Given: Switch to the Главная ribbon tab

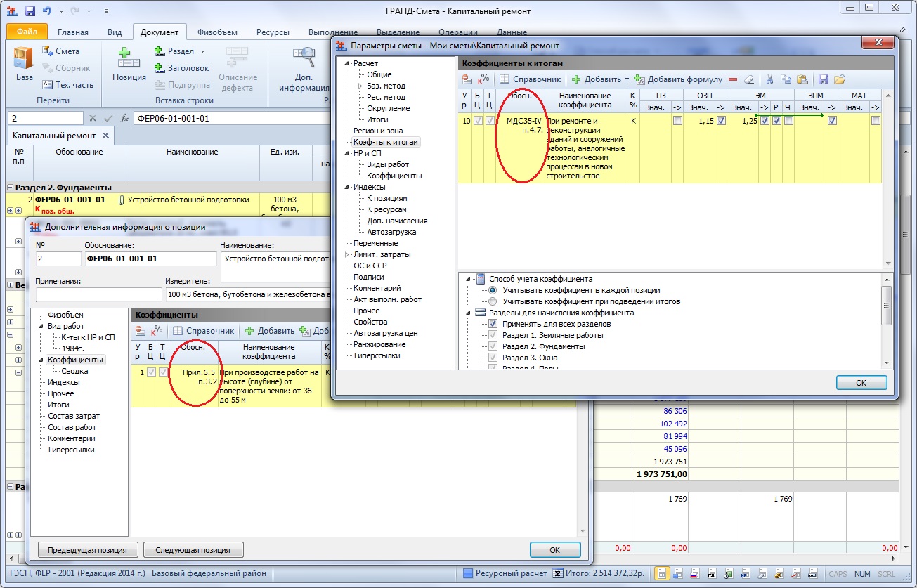Looking at the screenshot, I should pyautogui.click(x=73, y=32).
